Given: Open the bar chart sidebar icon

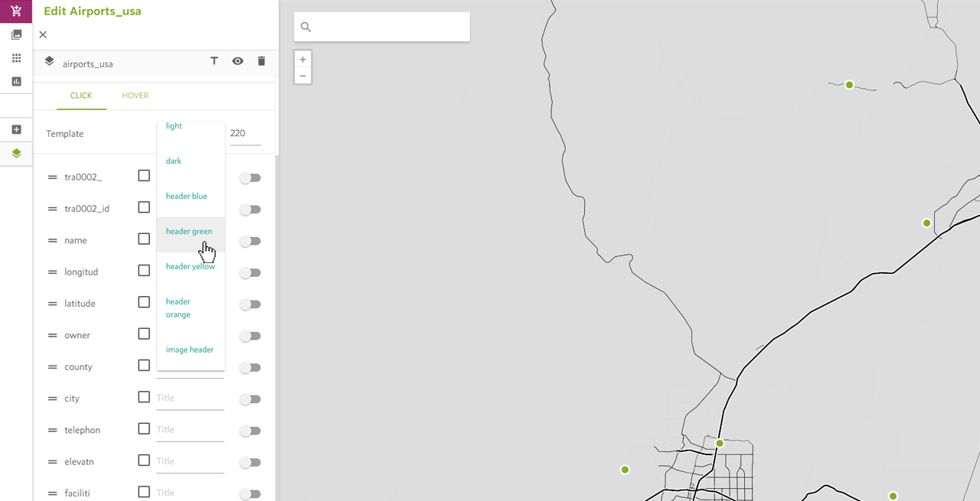Looking at the screenshot, I should (x=16, y=81).
